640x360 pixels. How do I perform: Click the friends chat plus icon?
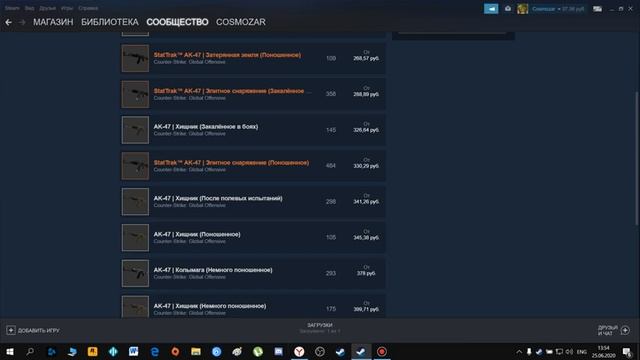pyautogui.click(x=625, y=330)
